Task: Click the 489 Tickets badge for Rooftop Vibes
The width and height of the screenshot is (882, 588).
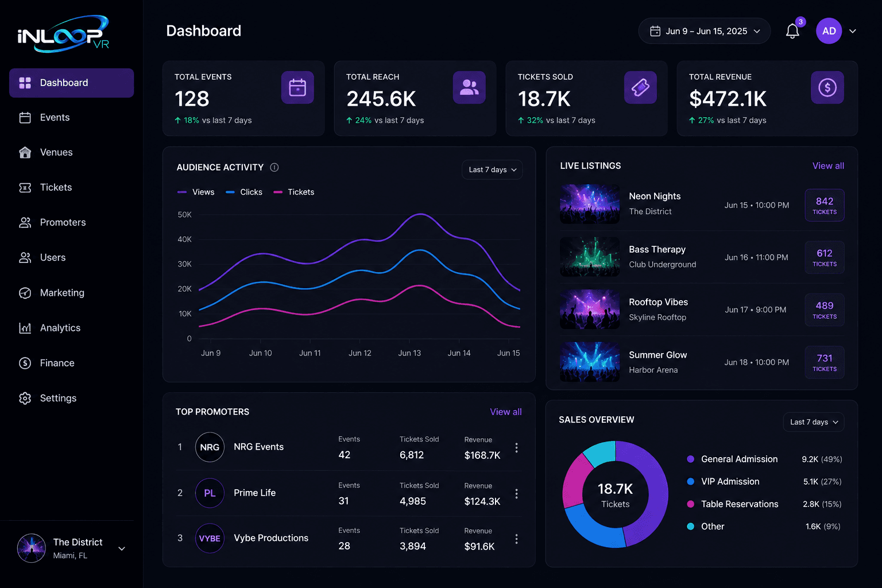Action: (x=825, y=310)
